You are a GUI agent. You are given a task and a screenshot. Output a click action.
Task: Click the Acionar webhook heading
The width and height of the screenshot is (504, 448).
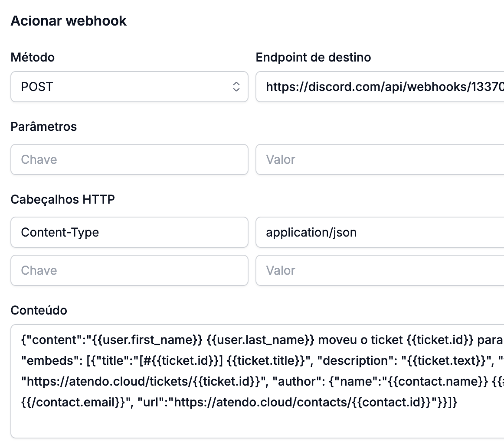tap(69, 21)
